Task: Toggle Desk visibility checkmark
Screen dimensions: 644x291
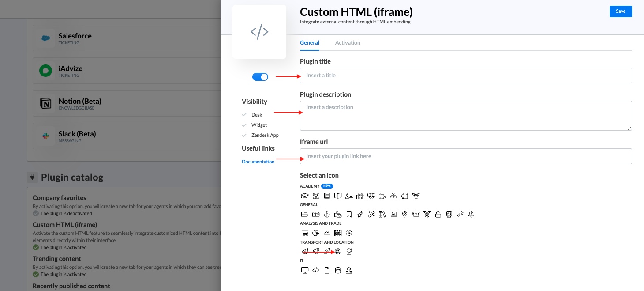Action: [244, 115]
